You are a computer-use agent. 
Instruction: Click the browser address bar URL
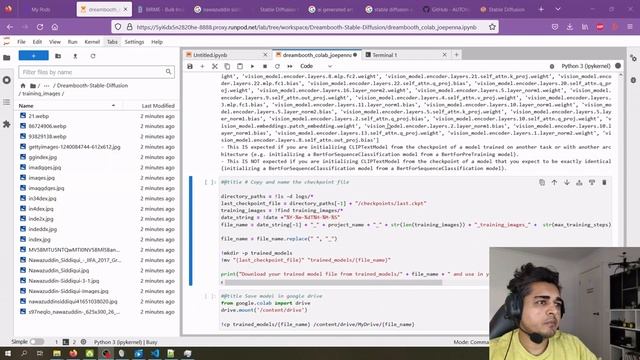(306, 27)
